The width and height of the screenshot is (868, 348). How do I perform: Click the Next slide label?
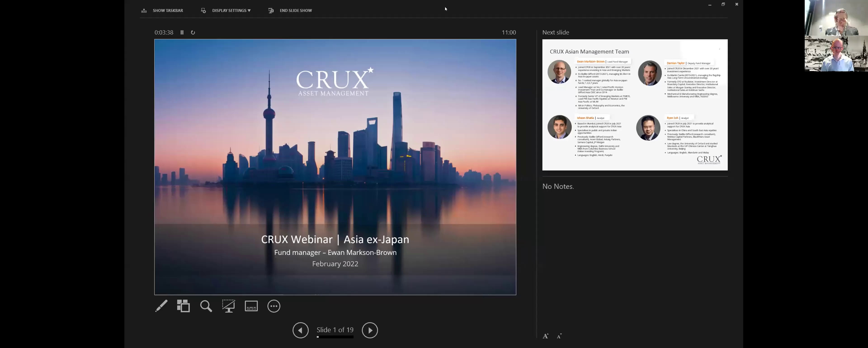pyautogui.click(x=556, y=32)
